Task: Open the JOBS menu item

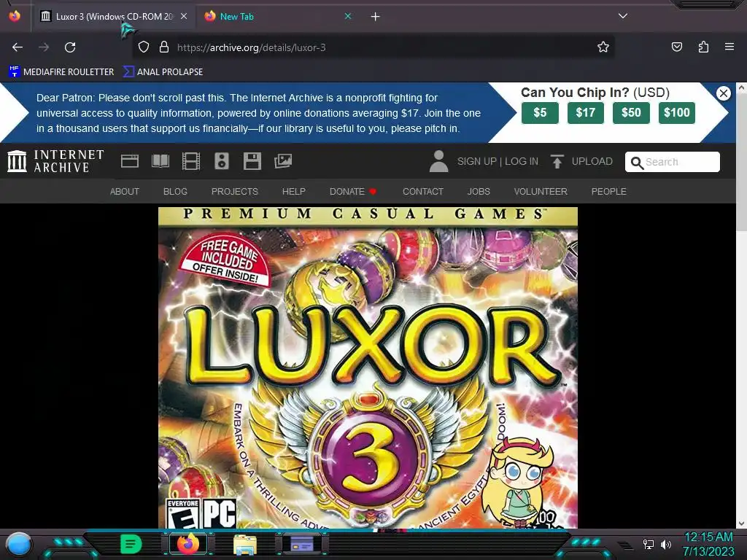Action: click(479, 192)
